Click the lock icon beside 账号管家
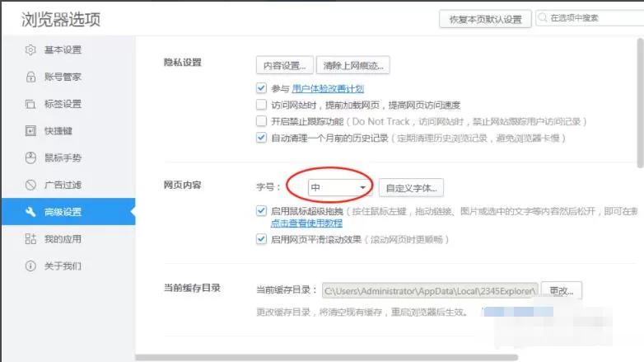This screenshot has height=362, width=644. pos(30,77)
